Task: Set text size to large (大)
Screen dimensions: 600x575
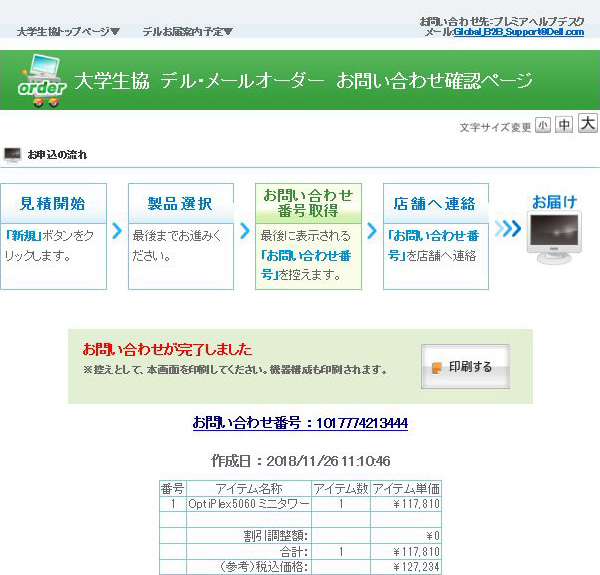Action: coord(587,123)
